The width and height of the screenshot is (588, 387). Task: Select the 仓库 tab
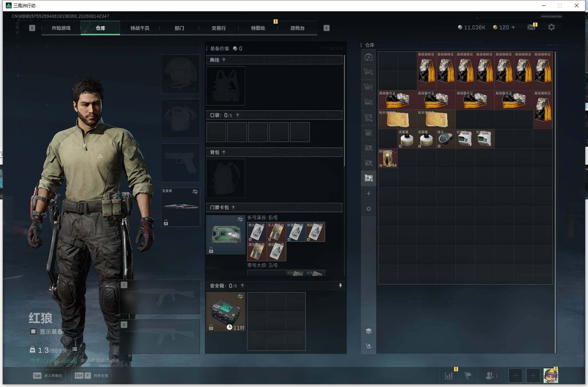click(100, 28)
